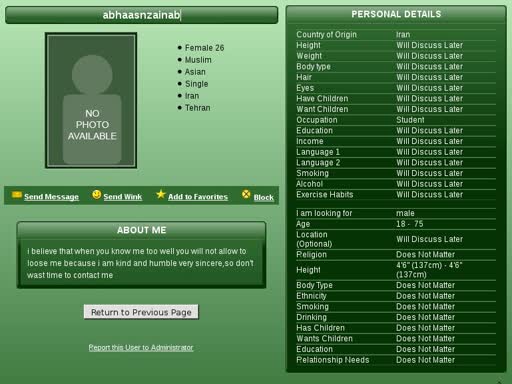This screenshot has width=512, height=384.
Task: Click Return to Previous Page button
Action: pos(141,312)
